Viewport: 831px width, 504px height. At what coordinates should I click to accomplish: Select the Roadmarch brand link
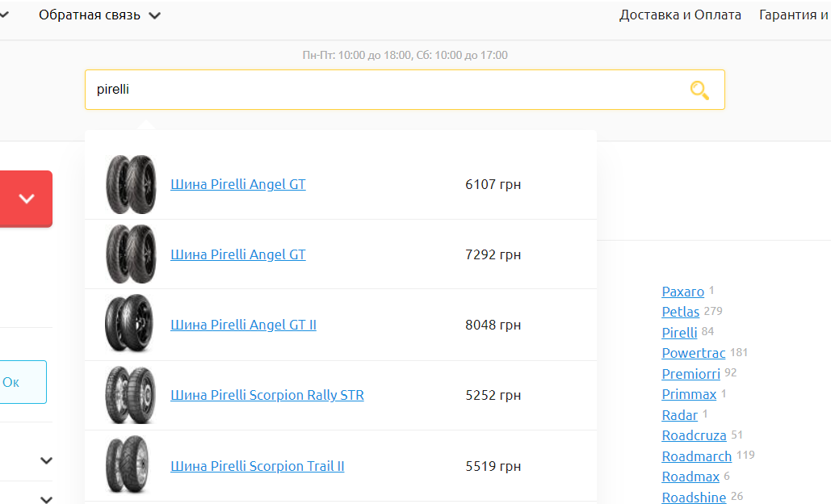click(x=696, y=456)
